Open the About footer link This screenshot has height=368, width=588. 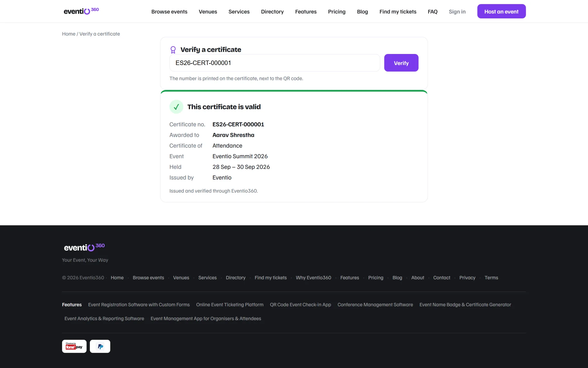pyautogui.click(x=417, y=278)
